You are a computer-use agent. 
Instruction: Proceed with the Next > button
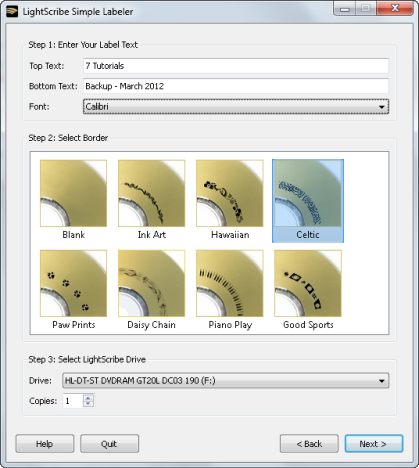pyautogui.click(x=374, y=444)
